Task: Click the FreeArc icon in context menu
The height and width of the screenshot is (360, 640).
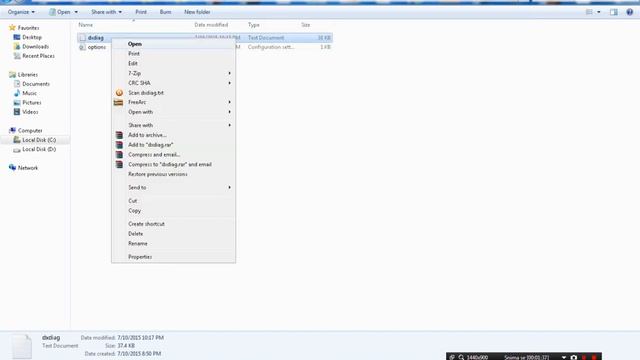Action: (119, 102)
